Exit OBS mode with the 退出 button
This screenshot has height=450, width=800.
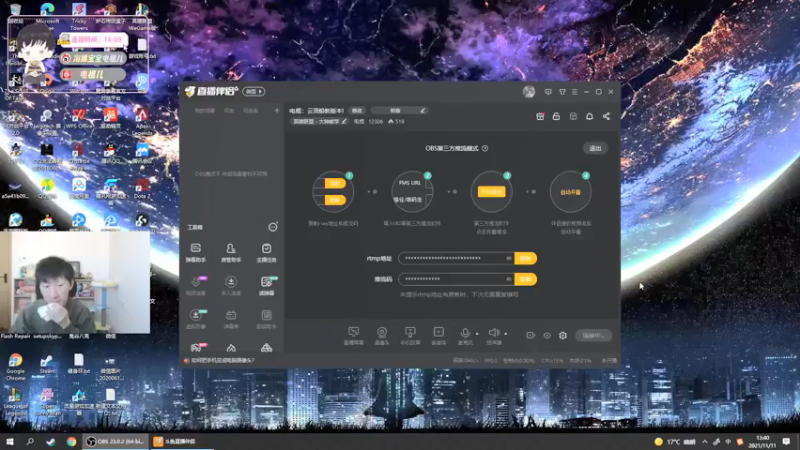point(595,148)
